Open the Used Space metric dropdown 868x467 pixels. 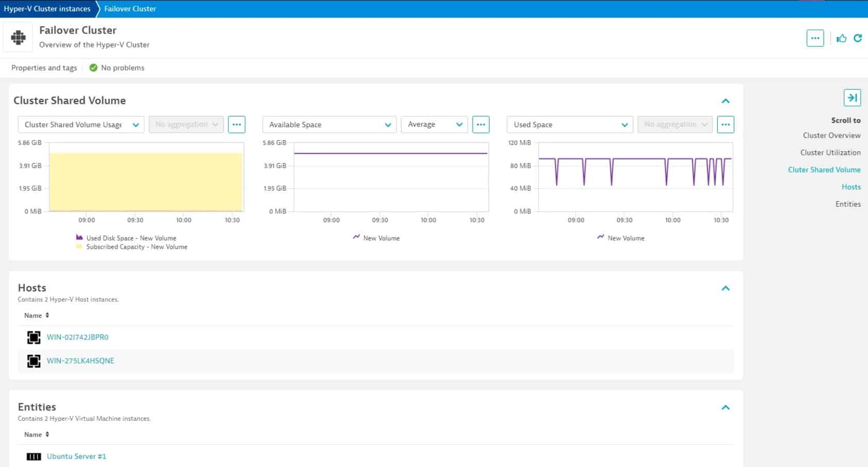570,125
